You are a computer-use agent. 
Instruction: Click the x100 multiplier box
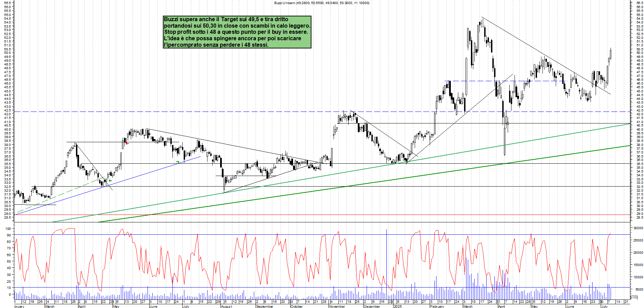click(x=634, y=297)
